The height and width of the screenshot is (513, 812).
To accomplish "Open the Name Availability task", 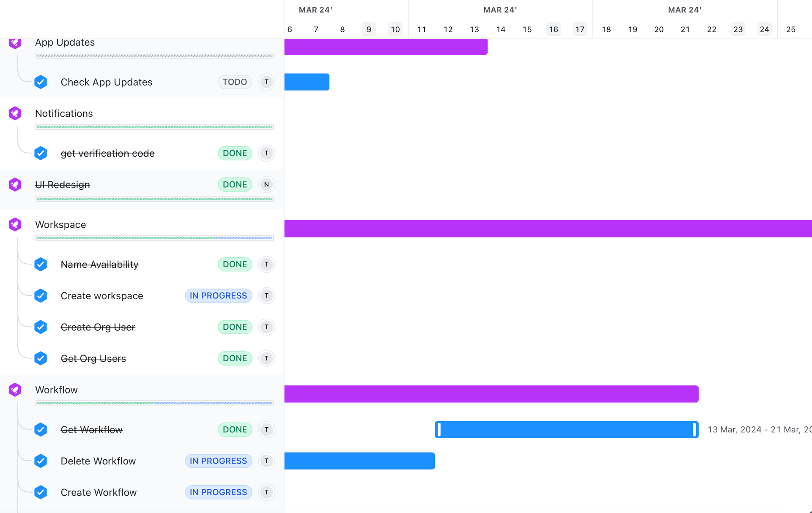I will [x=99, y=265].
